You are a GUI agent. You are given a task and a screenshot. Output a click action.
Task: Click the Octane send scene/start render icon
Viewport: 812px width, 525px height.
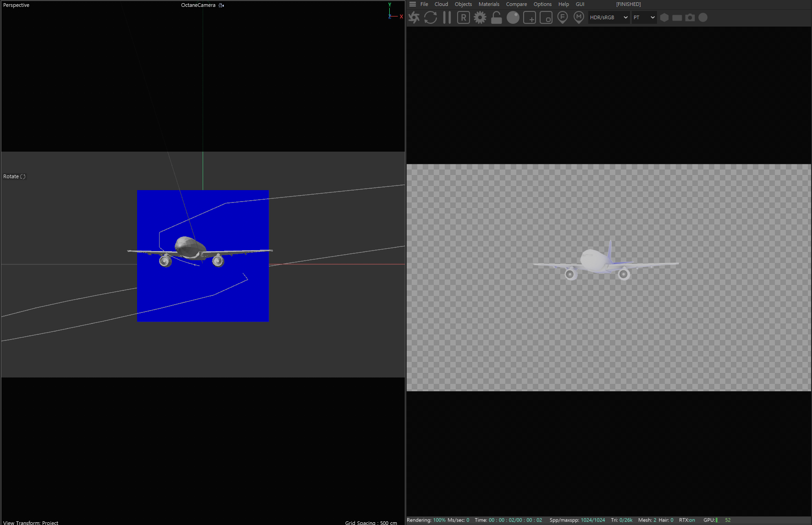pyautogui.click(x=414, y=17)
